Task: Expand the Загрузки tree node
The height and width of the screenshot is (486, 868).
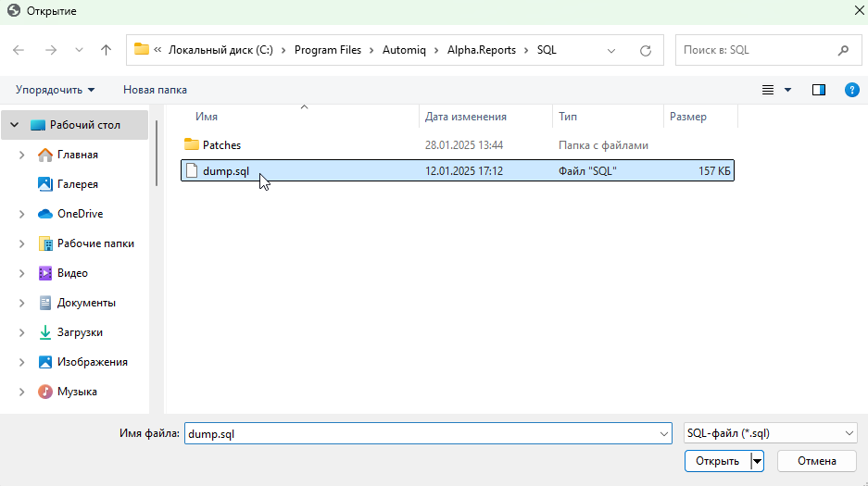Action: point(21,332)
